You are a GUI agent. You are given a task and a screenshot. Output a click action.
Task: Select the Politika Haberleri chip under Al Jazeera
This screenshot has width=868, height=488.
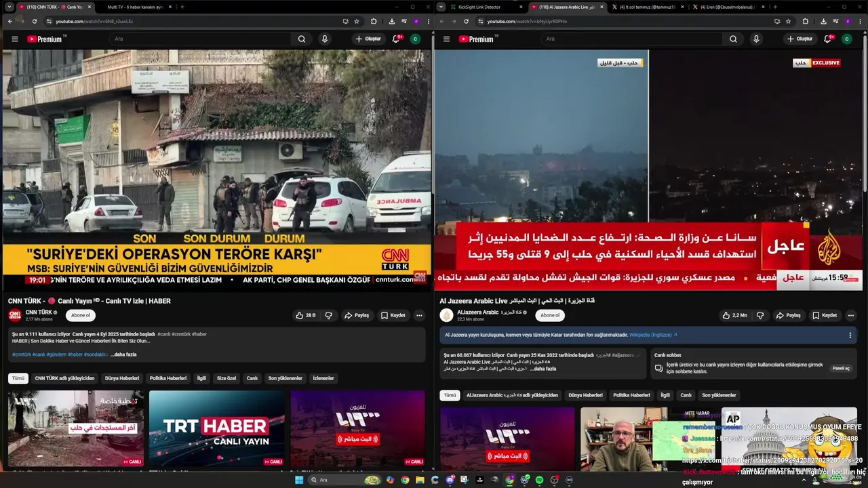(x=631, y=395)
